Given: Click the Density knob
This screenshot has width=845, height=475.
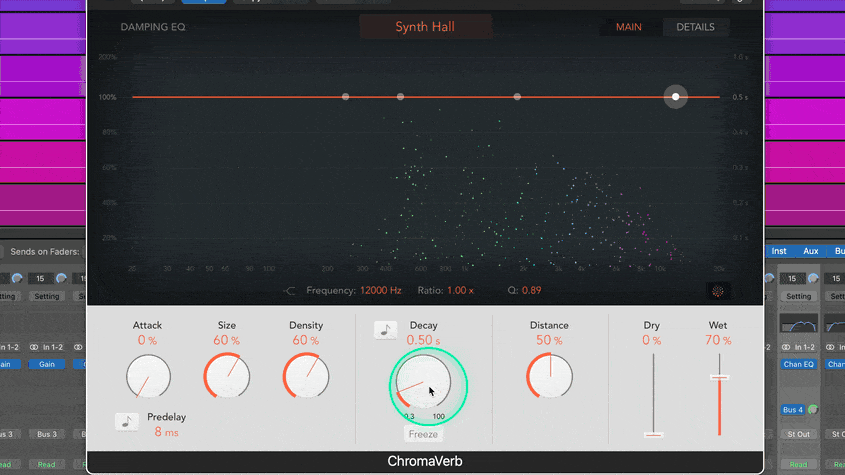Looking at the screenshot, I should [306, 378].
